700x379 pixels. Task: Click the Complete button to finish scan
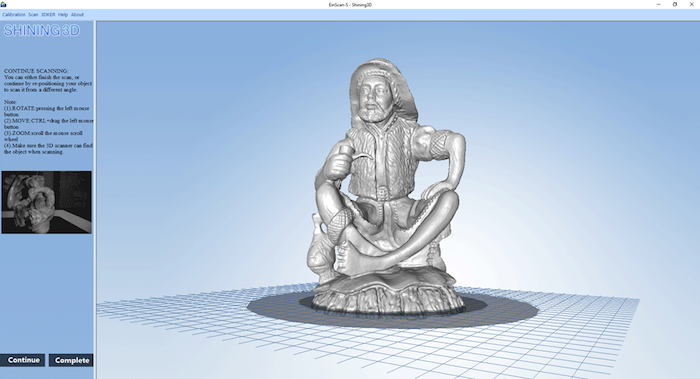[x=71, y=360]
